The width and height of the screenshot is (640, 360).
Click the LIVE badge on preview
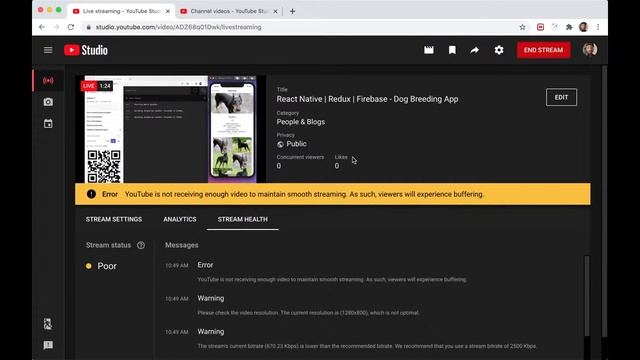click(89, 86)
